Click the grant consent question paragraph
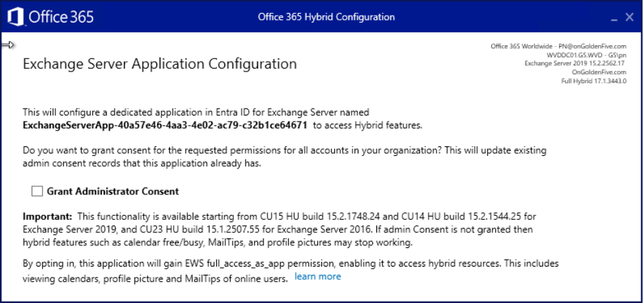 coord(285,157)
